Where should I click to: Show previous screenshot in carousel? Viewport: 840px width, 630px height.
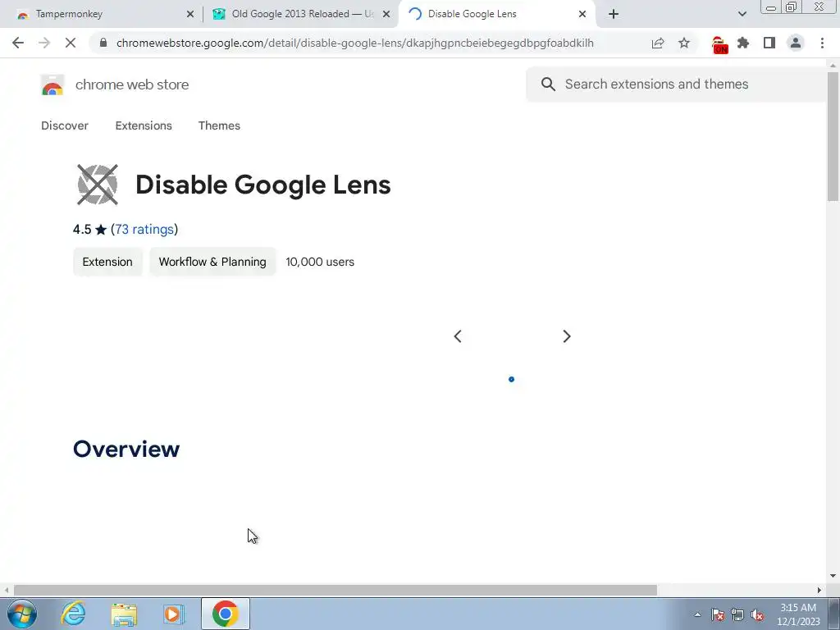click(x=458, y=336)
